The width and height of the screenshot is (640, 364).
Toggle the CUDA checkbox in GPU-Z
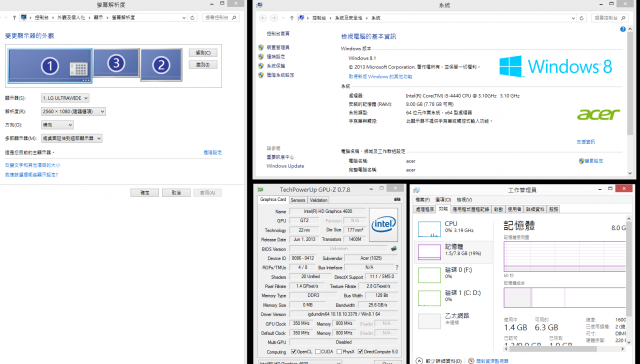click(318, 352)
